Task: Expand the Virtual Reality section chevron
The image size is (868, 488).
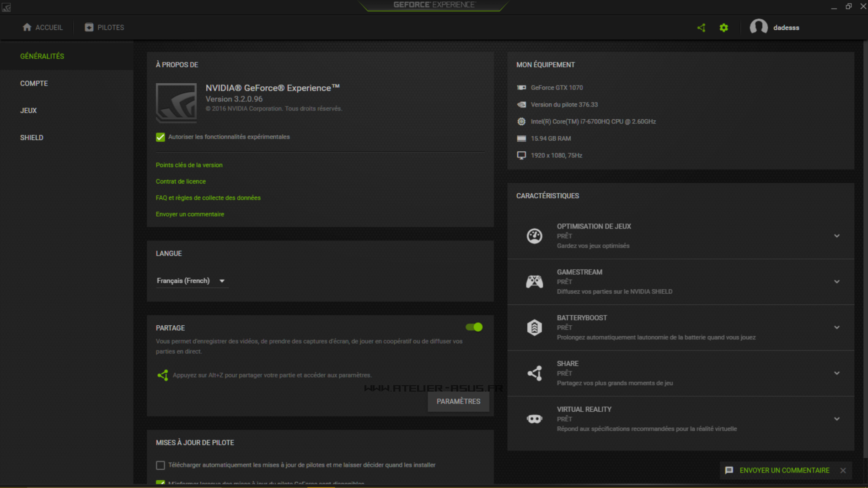Action: click(836, 419)
